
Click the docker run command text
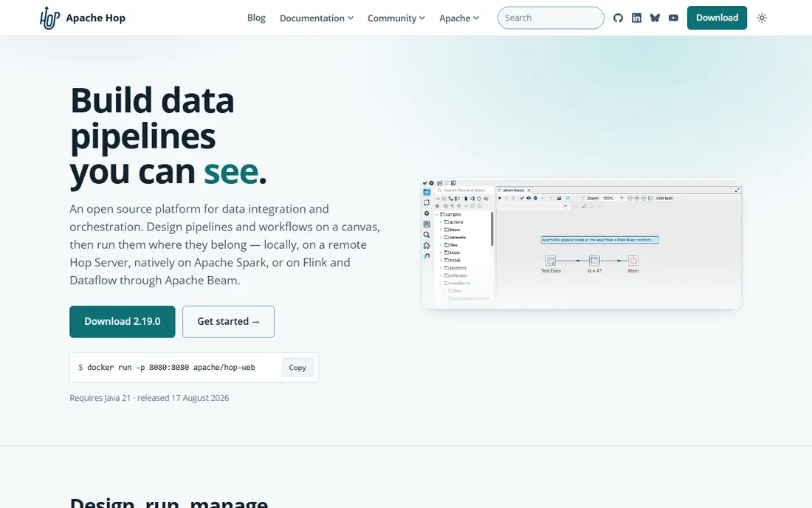pos(171,367)
